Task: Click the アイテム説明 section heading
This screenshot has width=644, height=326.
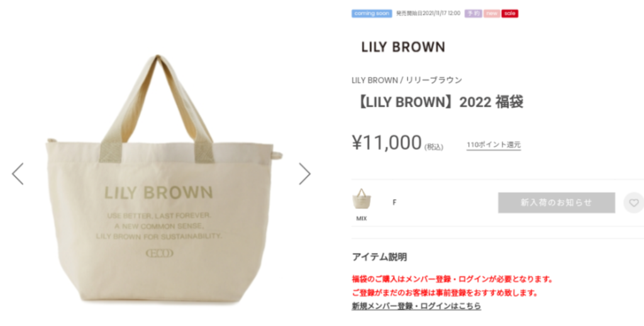Action: pos(379,257)
